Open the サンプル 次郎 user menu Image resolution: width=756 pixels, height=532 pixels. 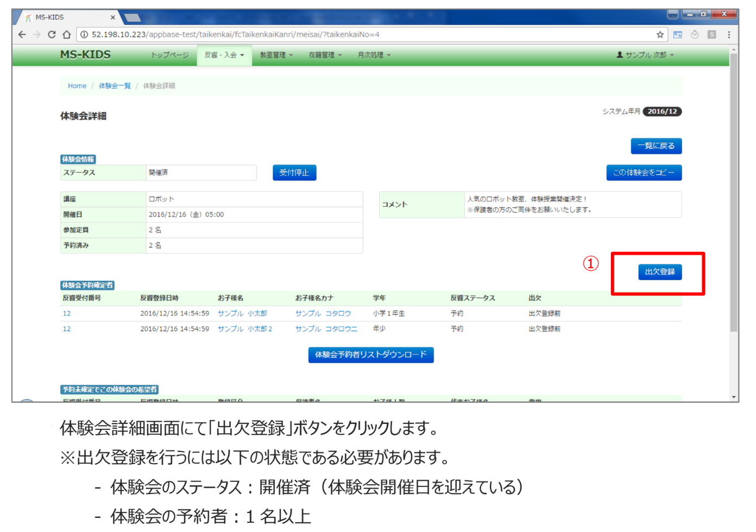pyautogui.click(x=645, y=55)
